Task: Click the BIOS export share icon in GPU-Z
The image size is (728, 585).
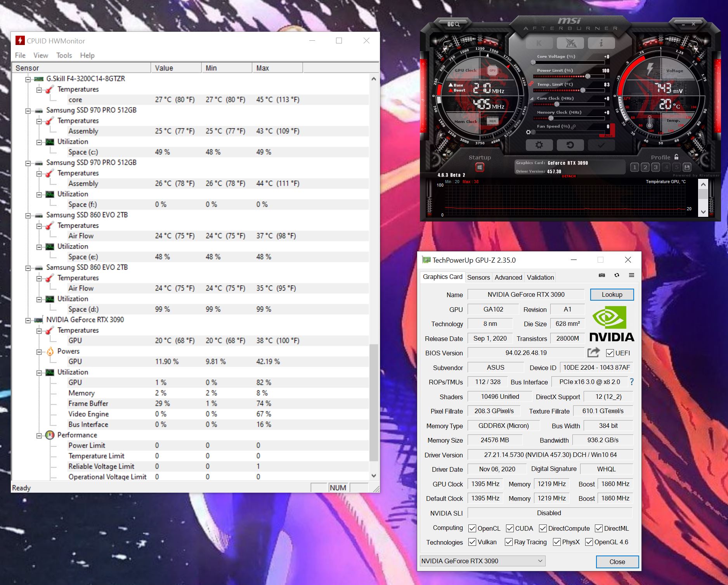Action: coord(593,352)
